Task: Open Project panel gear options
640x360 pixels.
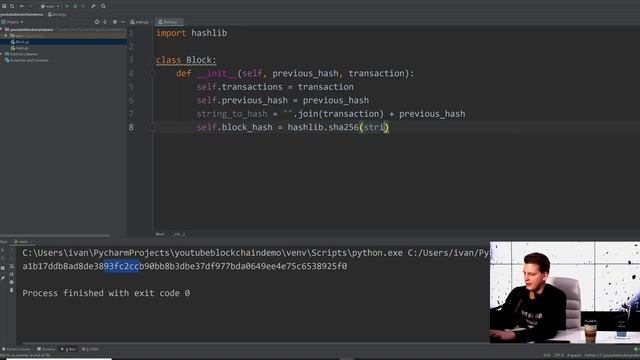Action: tap(115, 22)
